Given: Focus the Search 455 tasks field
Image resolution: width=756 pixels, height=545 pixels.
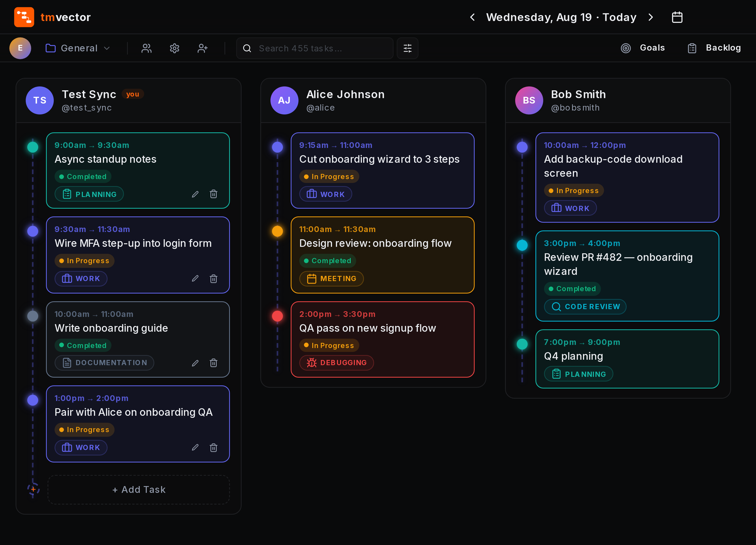Looking at the screenshot, I should point(315,48).
